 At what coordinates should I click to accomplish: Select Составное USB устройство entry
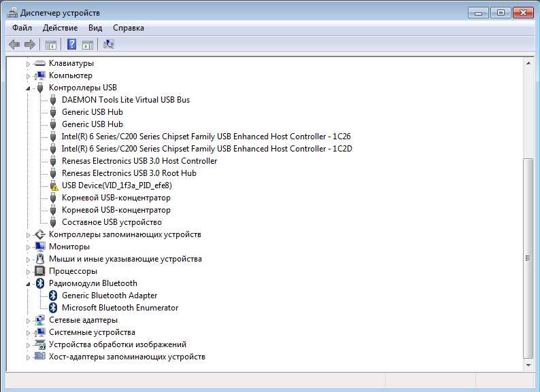(112, 222)
